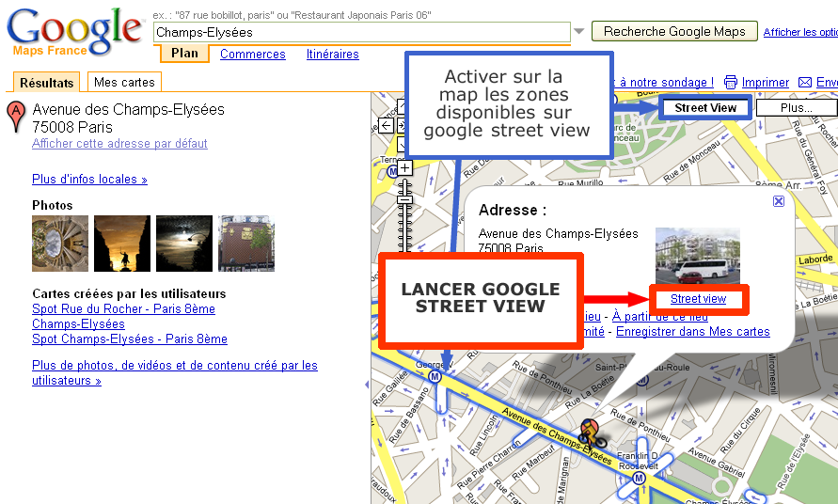The width and height of the screenshot is (838, 504).
Task: Open Spot Rue du Rocher - Paris 8ème
Action: 123,309
